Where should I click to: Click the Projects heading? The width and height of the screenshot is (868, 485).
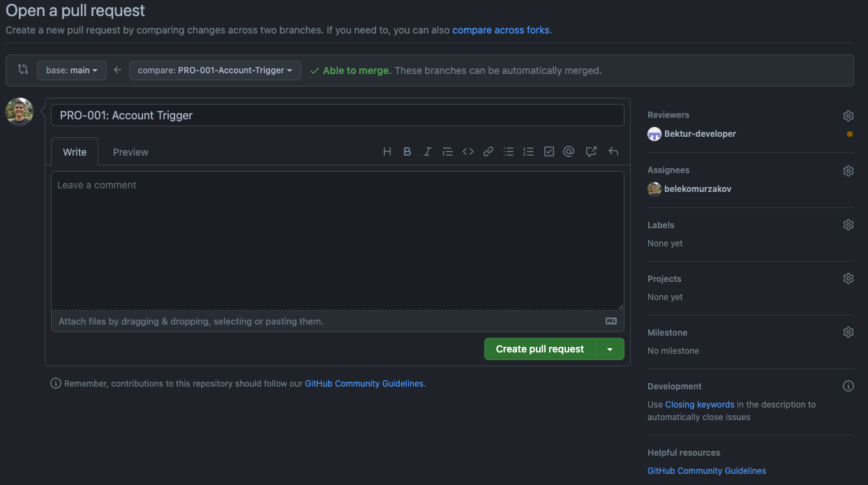664,279
